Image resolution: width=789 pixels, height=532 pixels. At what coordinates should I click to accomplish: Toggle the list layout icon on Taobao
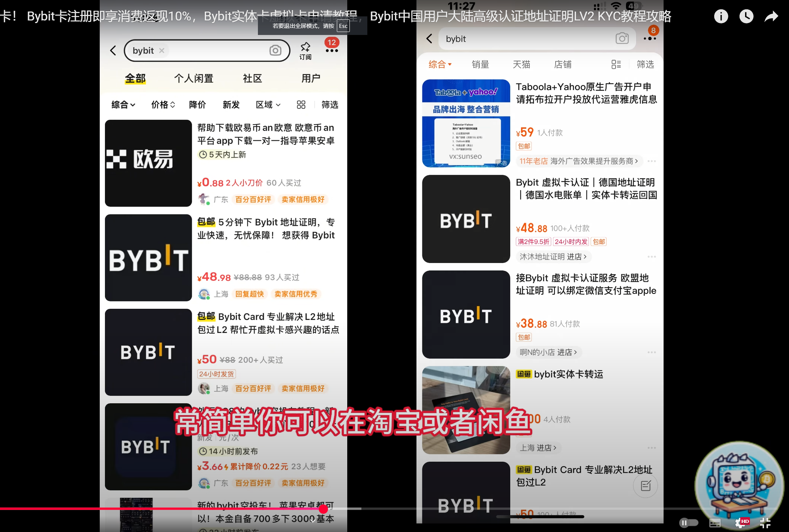616,65
